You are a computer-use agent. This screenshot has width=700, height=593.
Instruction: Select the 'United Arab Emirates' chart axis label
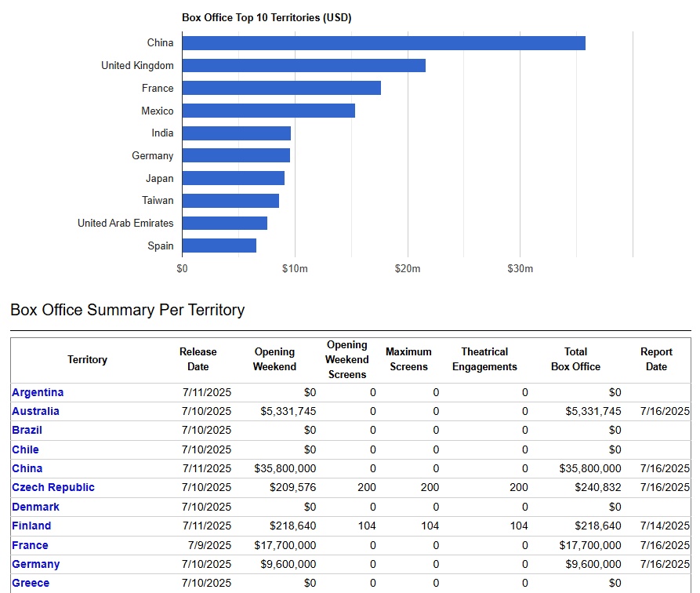point(125,223)
